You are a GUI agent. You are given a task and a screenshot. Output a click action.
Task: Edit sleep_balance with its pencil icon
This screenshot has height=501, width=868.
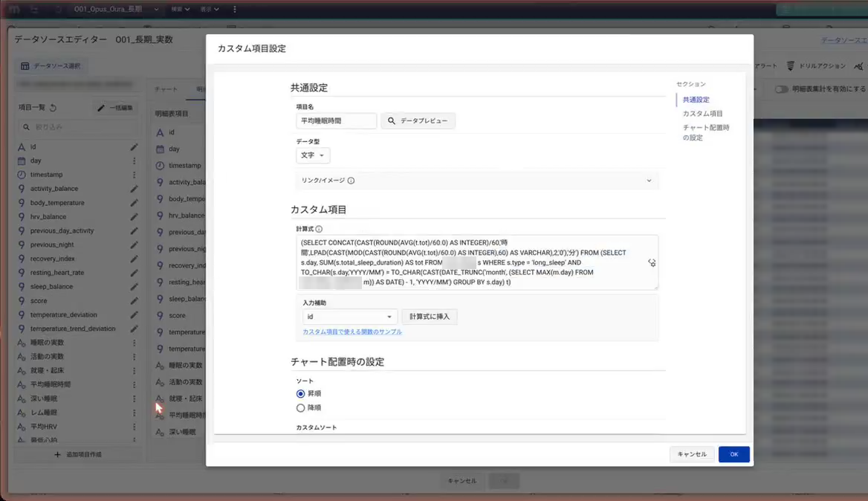tap(134, 287)
